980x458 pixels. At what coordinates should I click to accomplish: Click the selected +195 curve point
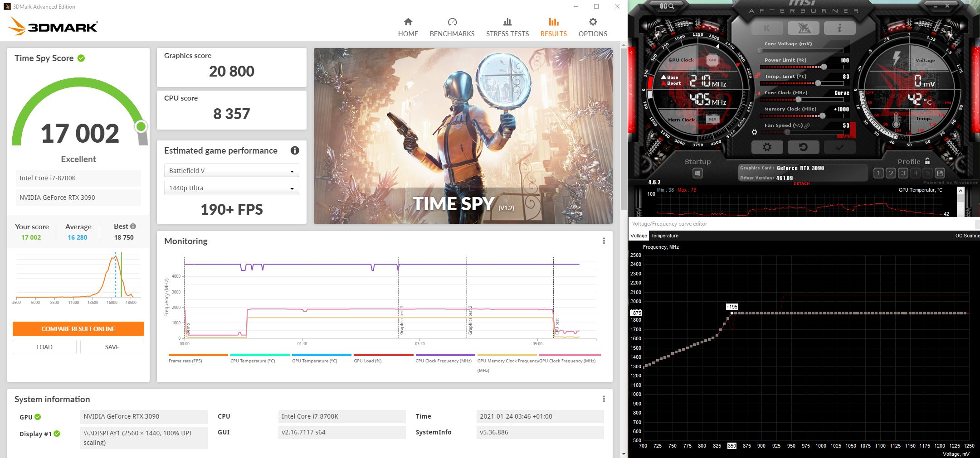point(731,313)
